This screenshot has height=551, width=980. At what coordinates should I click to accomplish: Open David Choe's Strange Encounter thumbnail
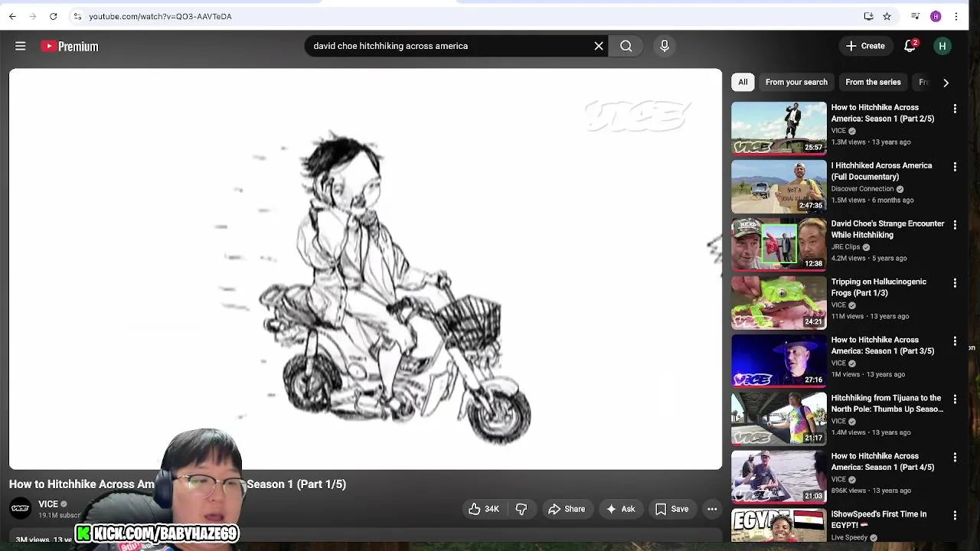pos(779,245)
